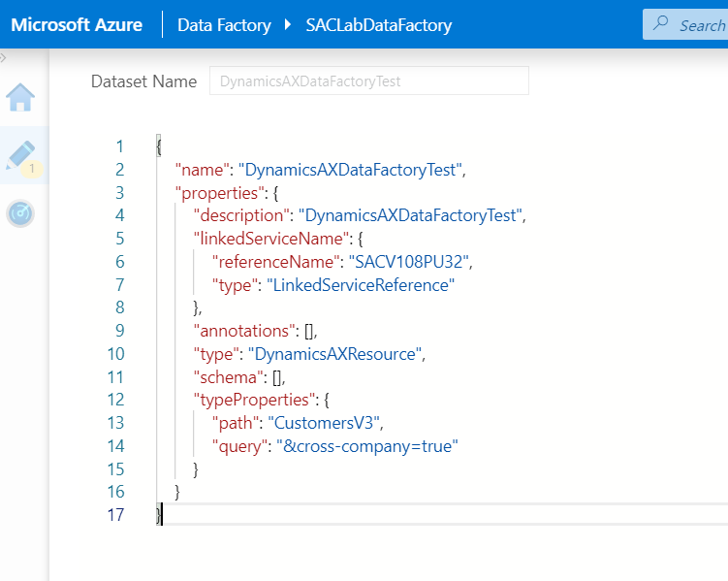The height and width of the screenshot is (581, 728).
Task: Focus the Dataset Name input field
Action: click(369, 81)
